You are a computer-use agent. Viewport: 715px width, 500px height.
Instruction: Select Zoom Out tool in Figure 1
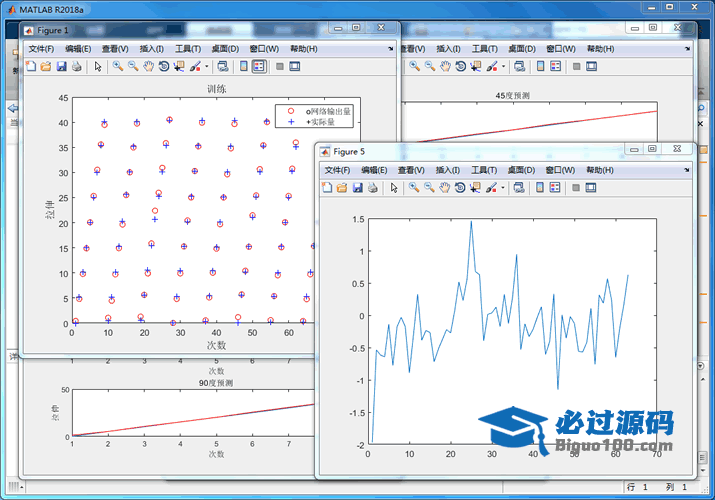[x=133, y=67]
